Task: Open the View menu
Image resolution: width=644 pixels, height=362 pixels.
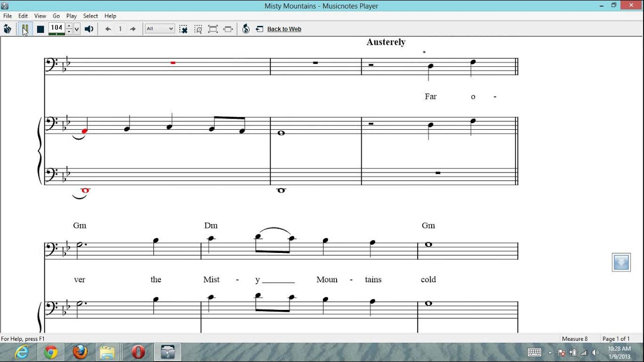Action: tap(40, 16)
